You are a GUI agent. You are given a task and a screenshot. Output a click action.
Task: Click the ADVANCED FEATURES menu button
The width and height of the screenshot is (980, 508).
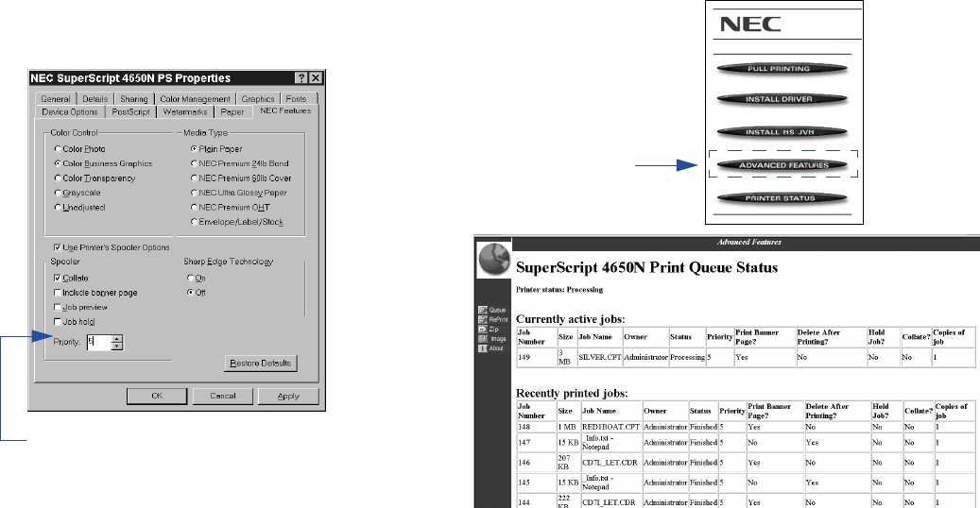tap(782, 165)
